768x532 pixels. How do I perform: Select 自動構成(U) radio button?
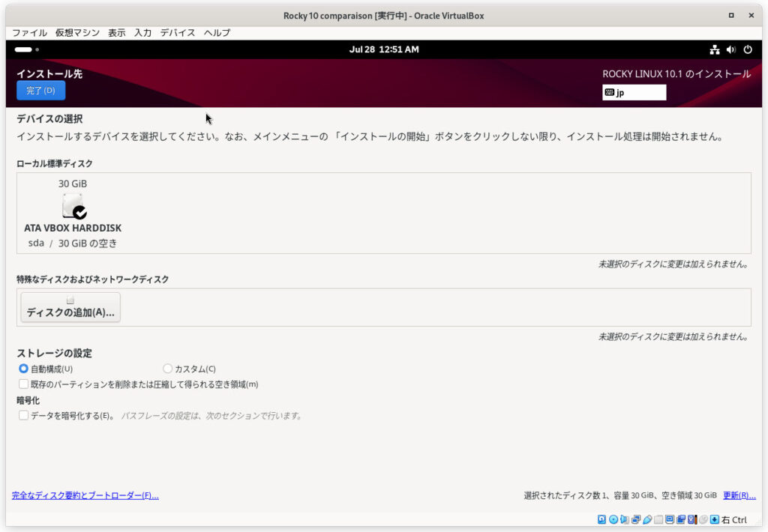[23, 369]
